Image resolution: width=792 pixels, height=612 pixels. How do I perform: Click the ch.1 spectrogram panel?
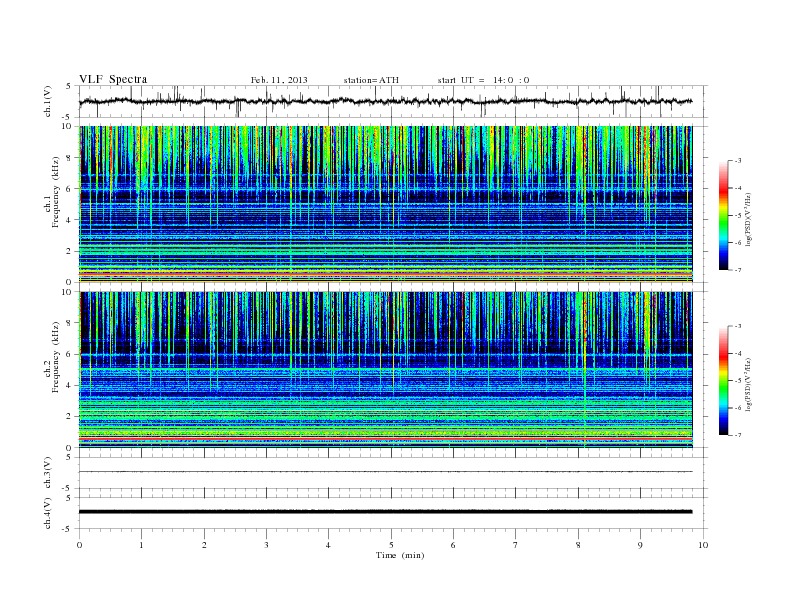click(385, 204)
